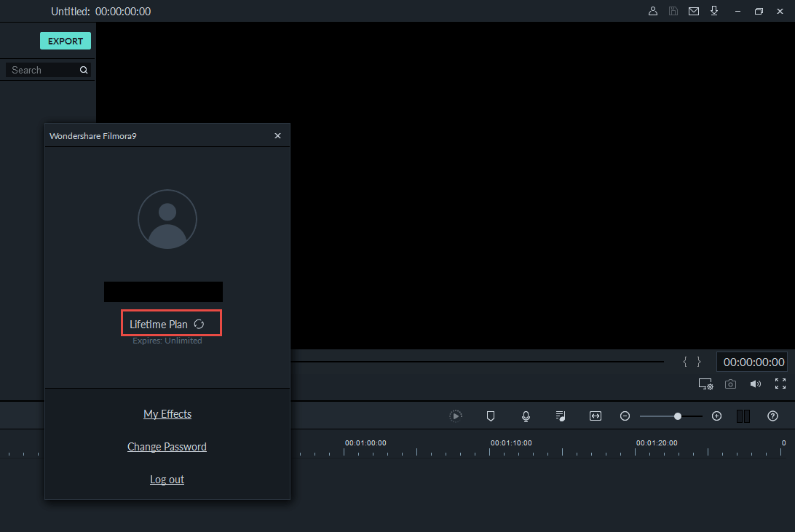Set mark-in point with left brace
The height and width of the screenshot is (532, 795).
click(x=685, y=362)
